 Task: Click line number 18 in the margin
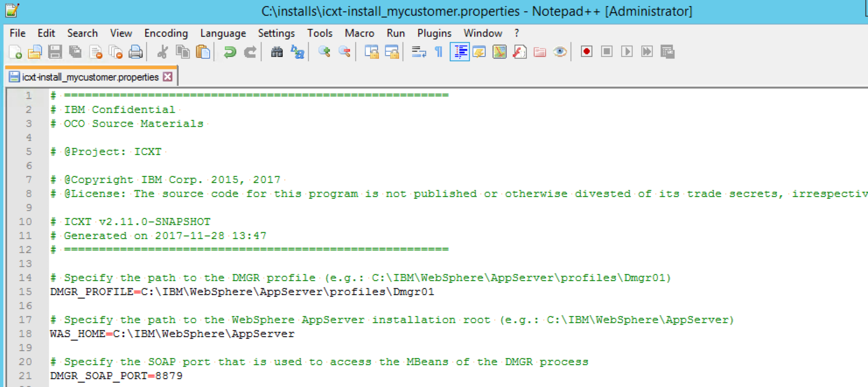point(25,334)
